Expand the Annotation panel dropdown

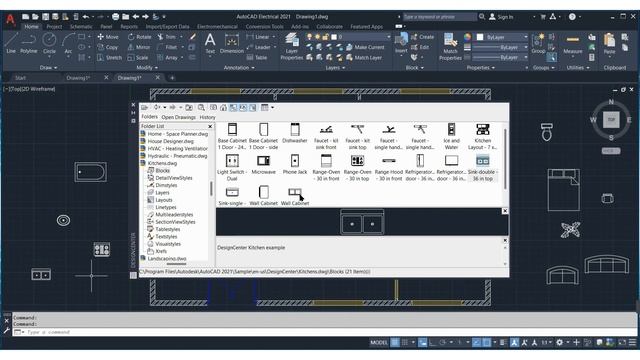[239, 68]
